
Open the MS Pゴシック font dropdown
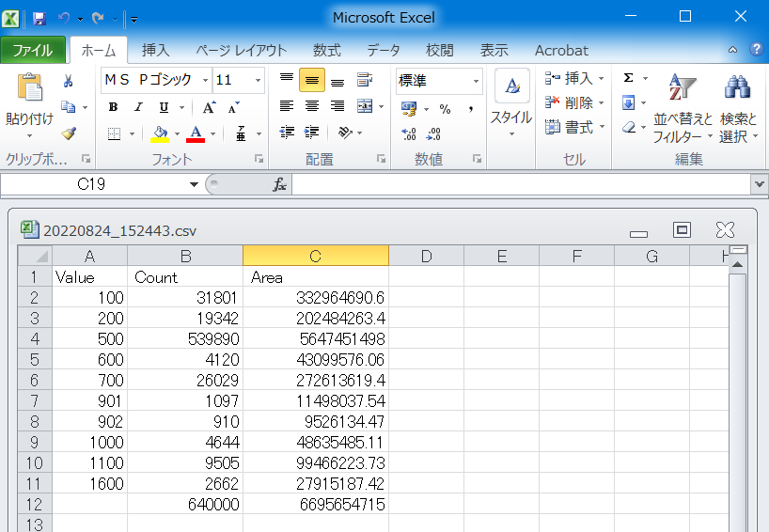click(x=203, y=81)
